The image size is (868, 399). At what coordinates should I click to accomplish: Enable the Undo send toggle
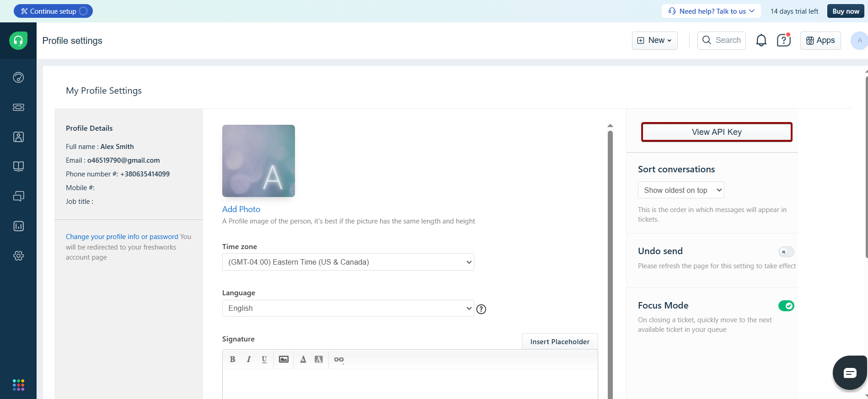coord(786,252)
